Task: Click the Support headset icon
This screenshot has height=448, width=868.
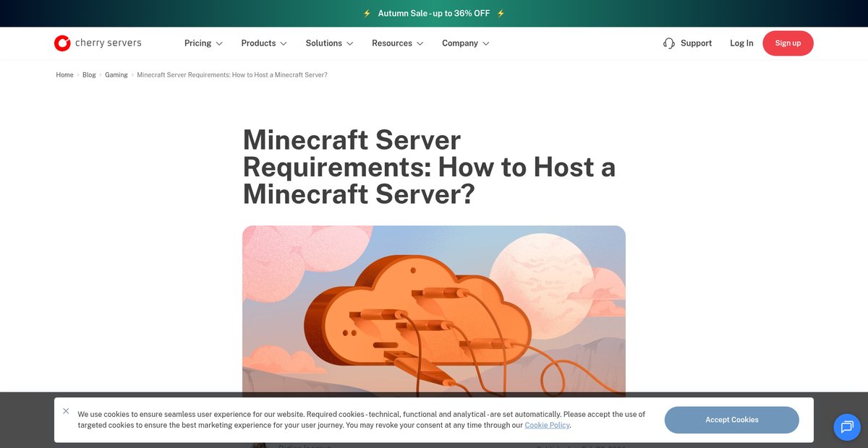Action: pyautogui.click(x=669, y=43)
